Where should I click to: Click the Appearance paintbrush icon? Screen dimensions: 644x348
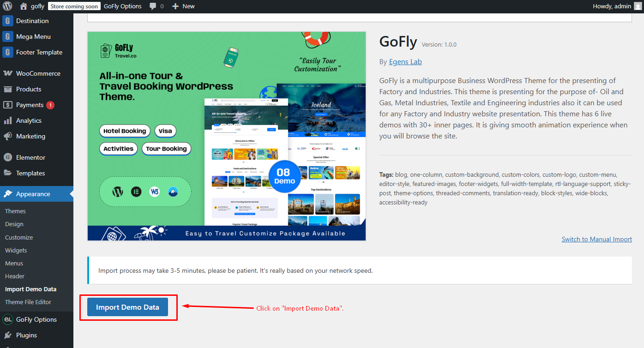point(8,194)
